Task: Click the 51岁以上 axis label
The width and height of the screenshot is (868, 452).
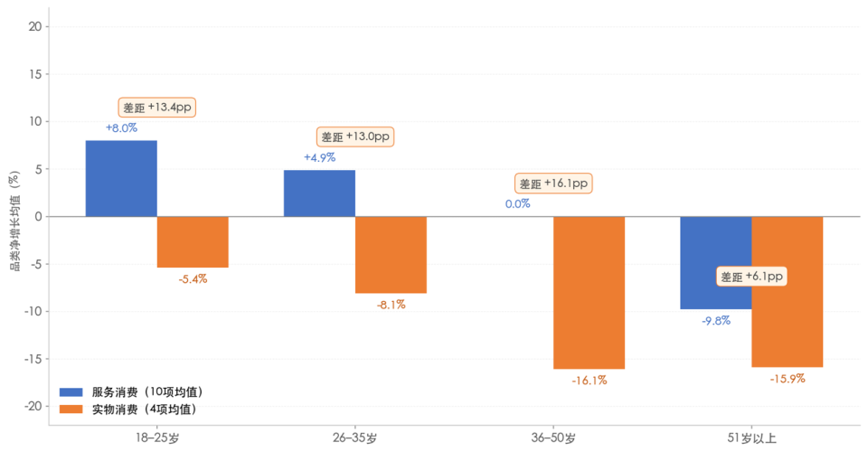Action: [x=751, y=438]
